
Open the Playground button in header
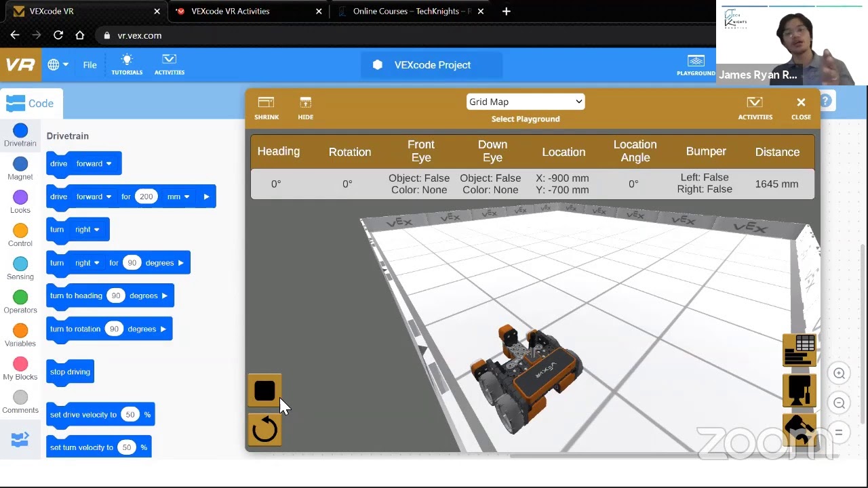point(696,65)
